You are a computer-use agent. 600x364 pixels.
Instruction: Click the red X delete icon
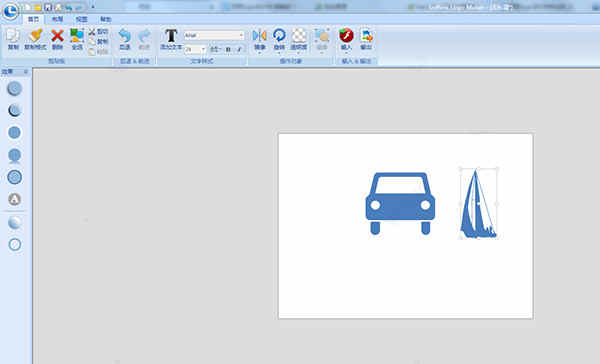pyautogui.click(x=57, y=36)
